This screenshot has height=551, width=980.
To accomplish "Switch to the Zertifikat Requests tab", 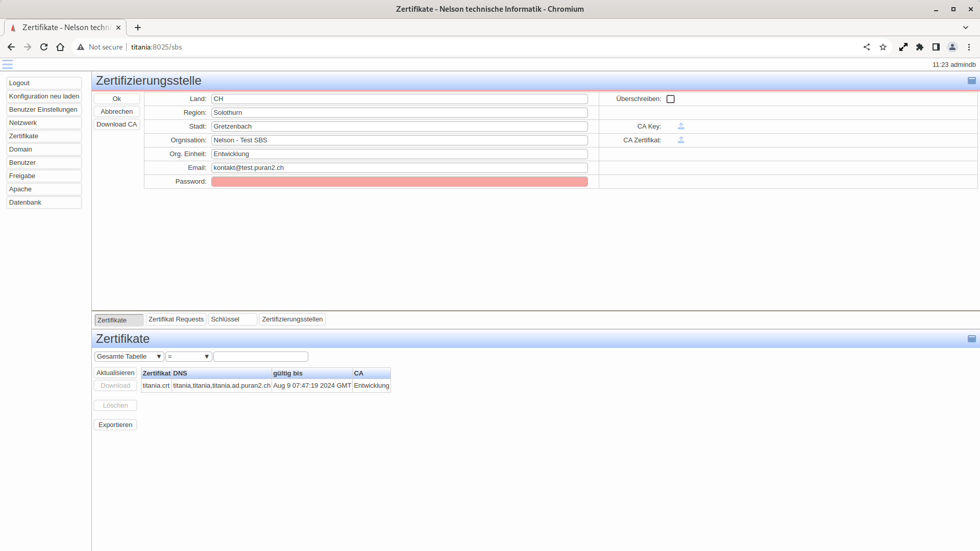I will click(176, 319).
